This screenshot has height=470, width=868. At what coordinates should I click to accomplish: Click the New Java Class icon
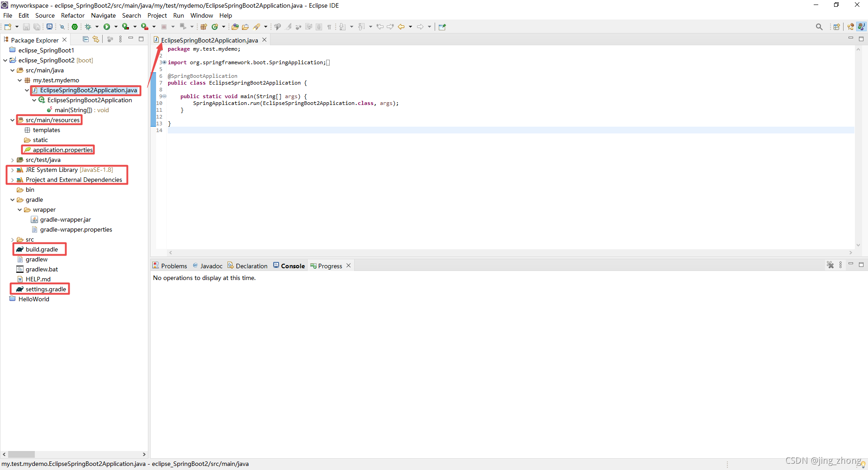click(215, 27)
